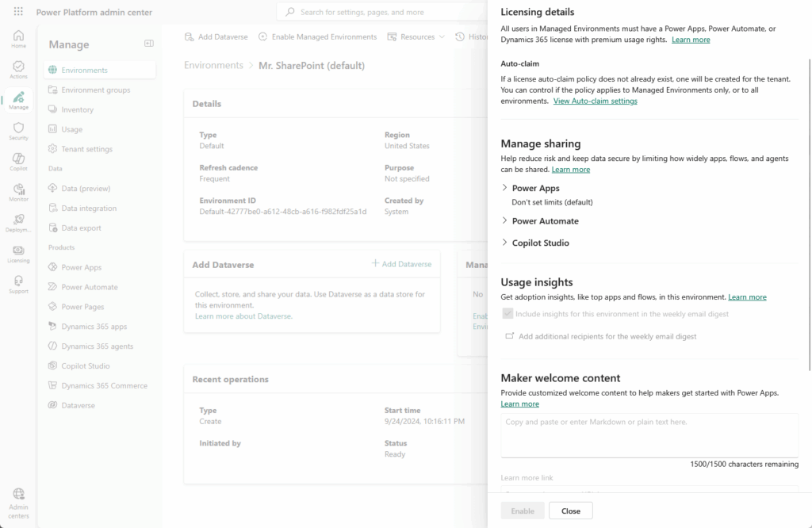Open Actions in the left rail

click(x=19, y=70)
